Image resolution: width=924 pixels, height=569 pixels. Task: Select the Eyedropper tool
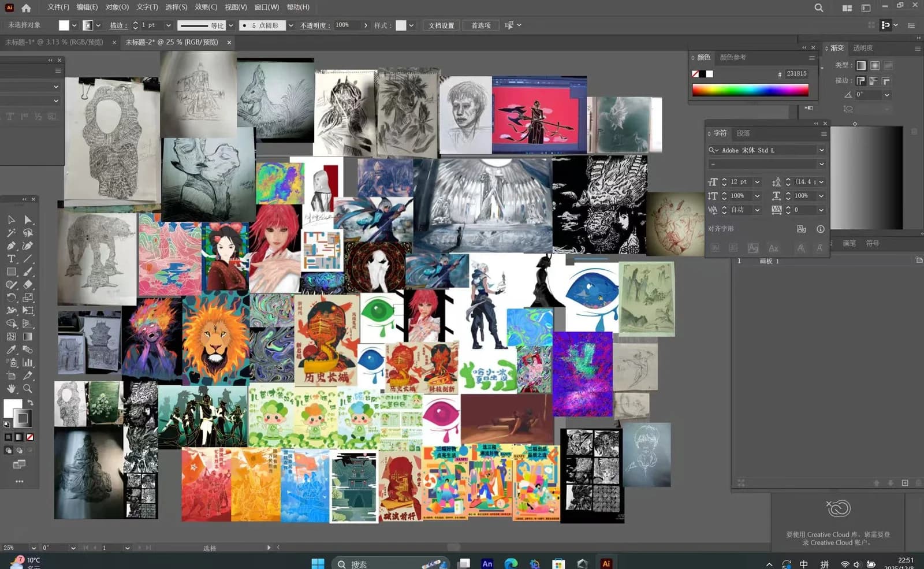pos(12,349)
